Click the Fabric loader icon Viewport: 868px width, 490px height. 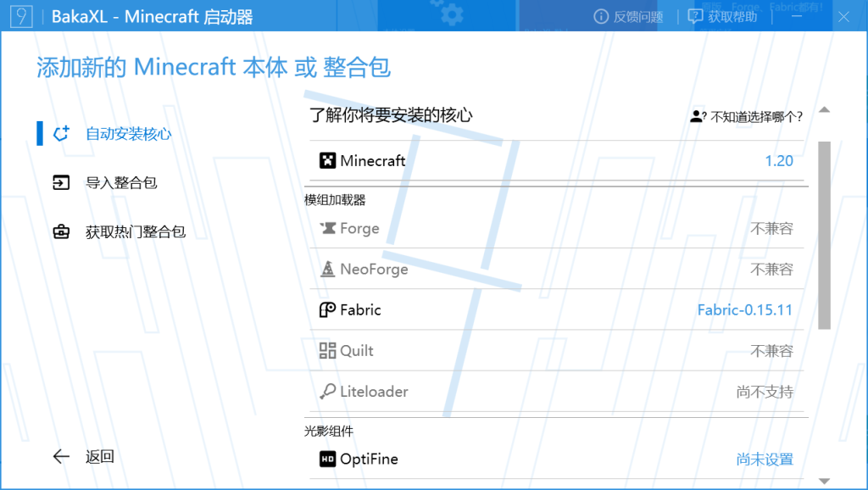(327, 309)
